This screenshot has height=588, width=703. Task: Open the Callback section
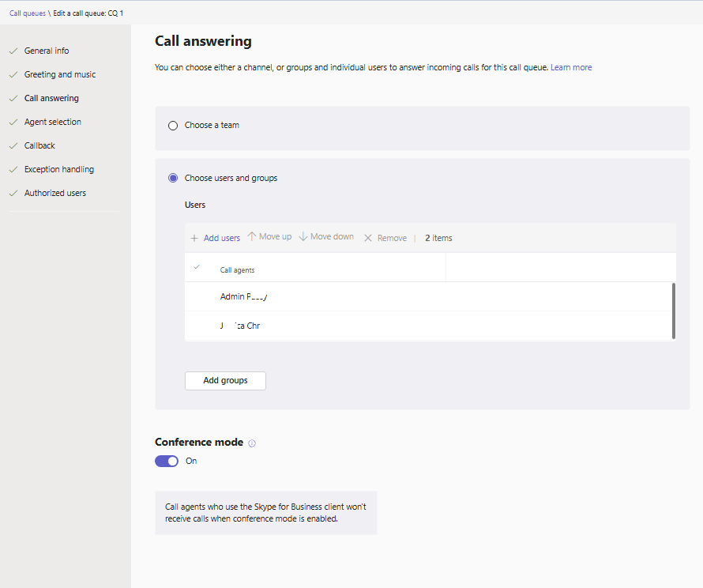pyautogui.click(x=39, y=145)
